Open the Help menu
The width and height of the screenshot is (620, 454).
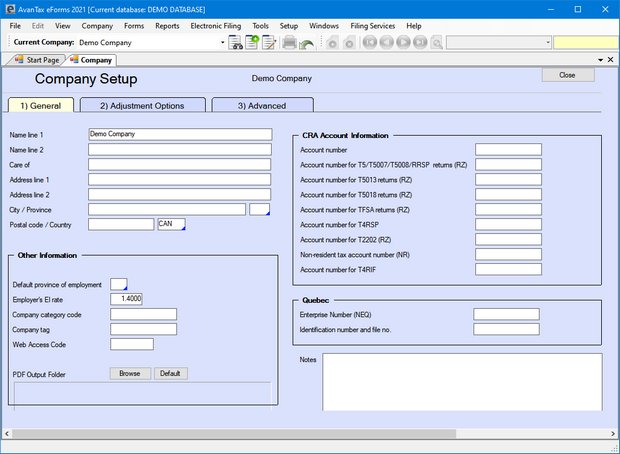tap(414, 26)
